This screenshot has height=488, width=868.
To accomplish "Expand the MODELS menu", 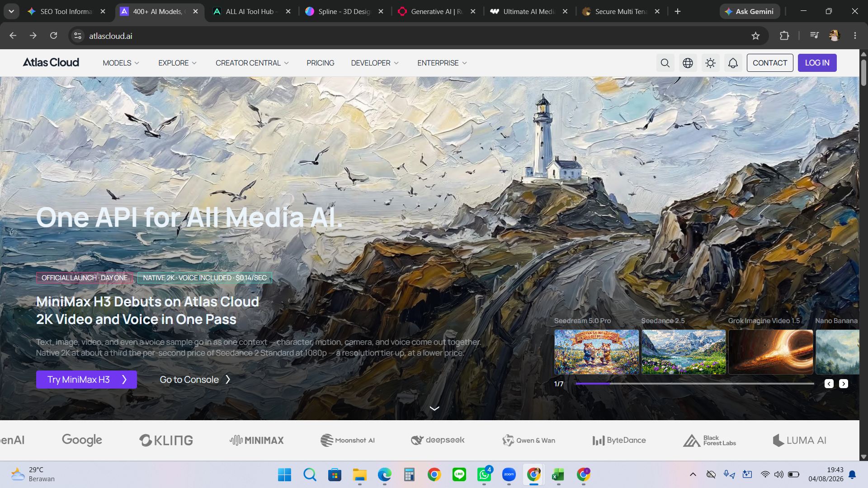I will (x=121, y=63).
